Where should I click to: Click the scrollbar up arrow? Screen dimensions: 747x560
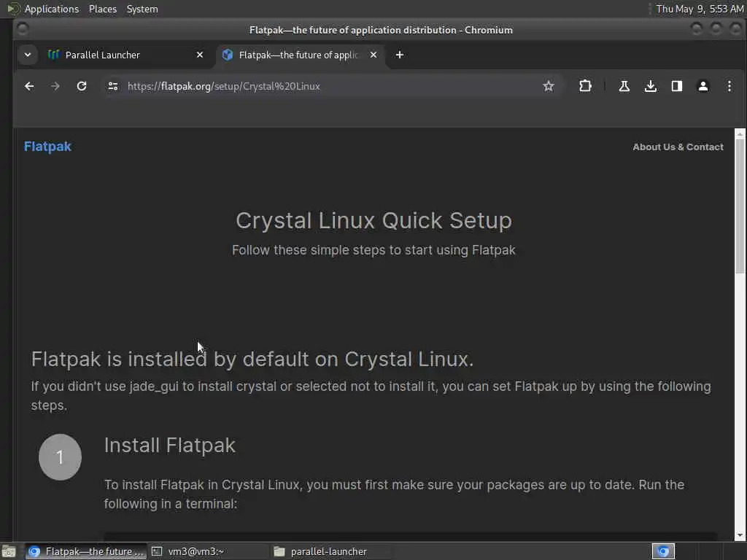click(740, 134)
